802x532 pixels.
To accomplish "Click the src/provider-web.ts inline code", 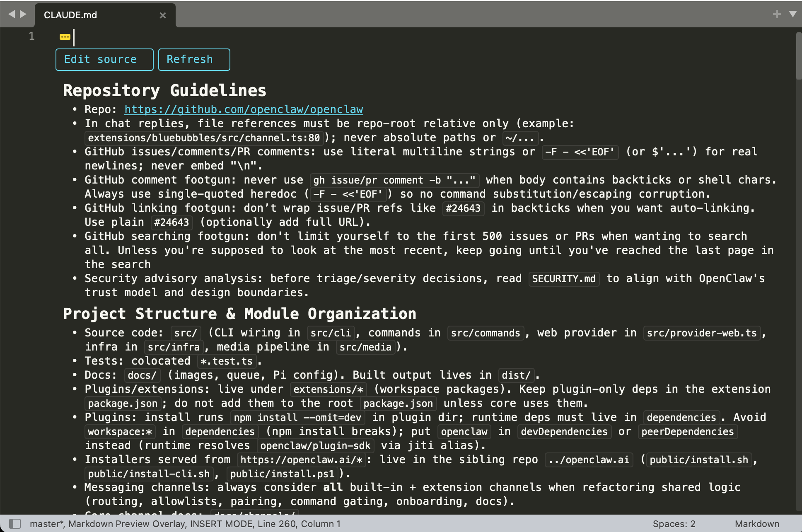I will [702, 333].
